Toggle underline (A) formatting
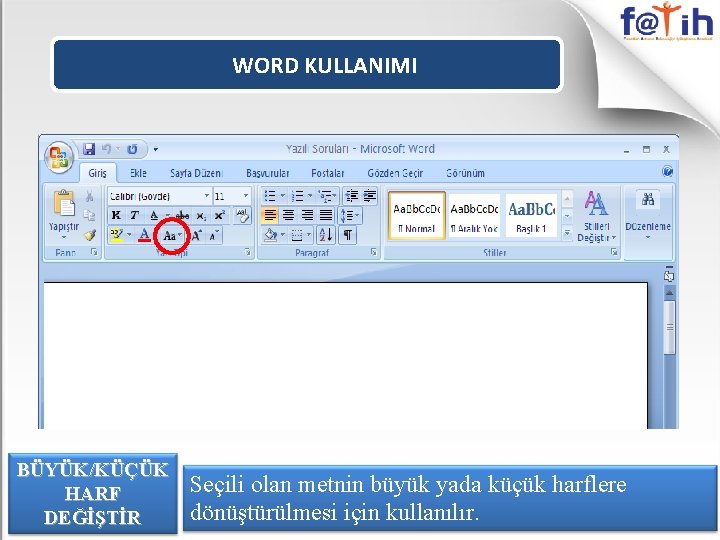This screenshot has height=540, width=720. pyautogui.click(x=154, y=215)
